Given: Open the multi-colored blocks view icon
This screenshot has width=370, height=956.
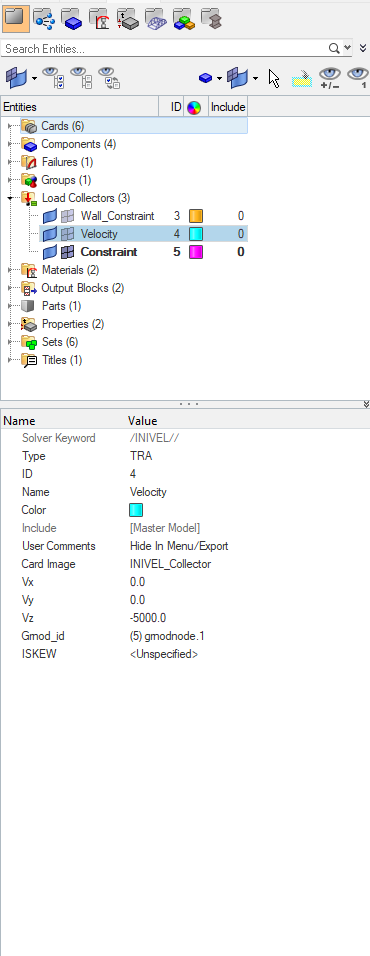Looking at the screenshot, I should [x=183, y=20].
